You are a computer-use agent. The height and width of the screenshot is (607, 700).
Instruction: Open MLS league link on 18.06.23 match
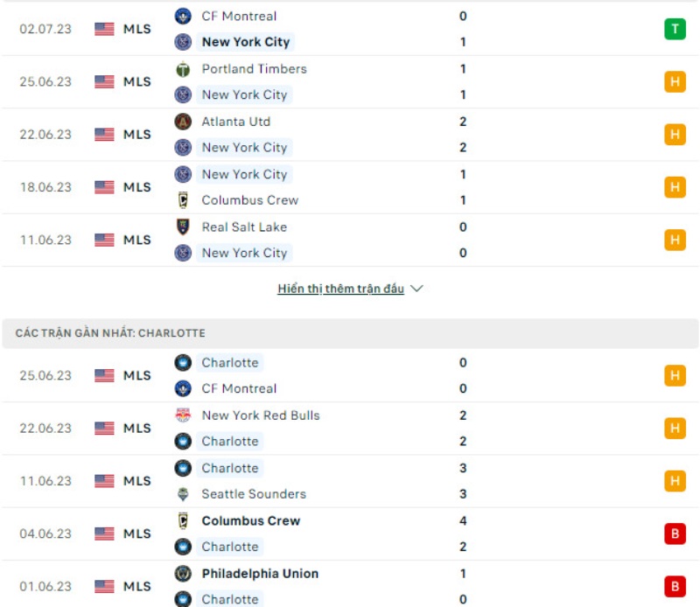tap(136, 187)
